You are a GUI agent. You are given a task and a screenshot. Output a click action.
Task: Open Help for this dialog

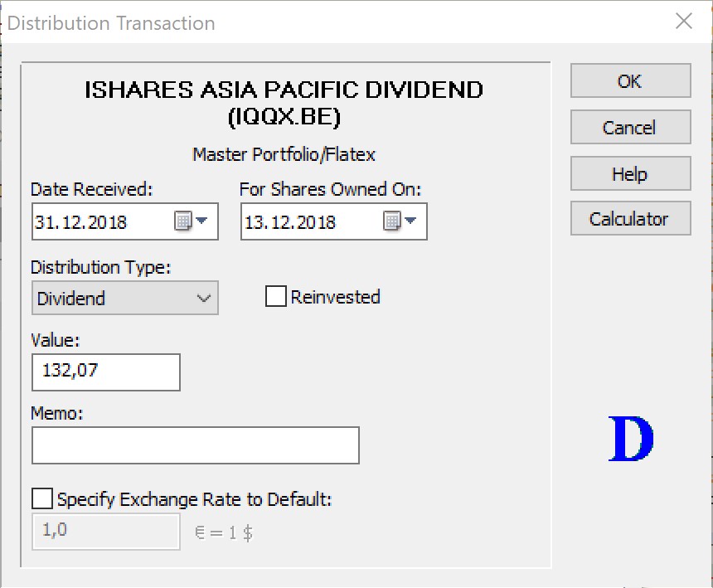631,173
